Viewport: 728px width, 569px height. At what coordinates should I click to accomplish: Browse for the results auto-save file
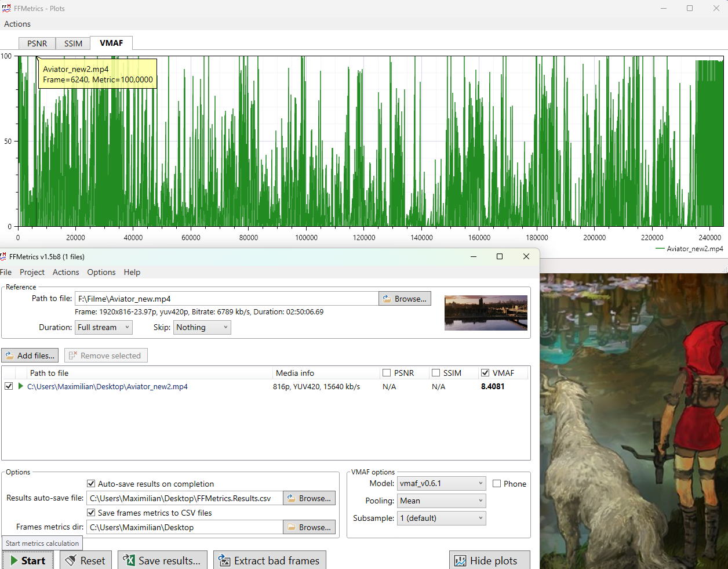coord(309,498)
